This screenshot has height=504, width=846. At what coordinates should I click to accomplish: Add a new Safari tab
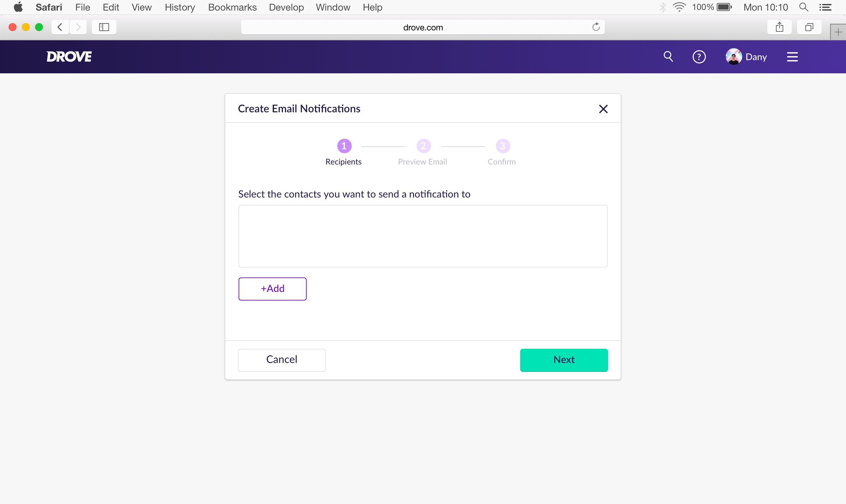pos(838,32)
